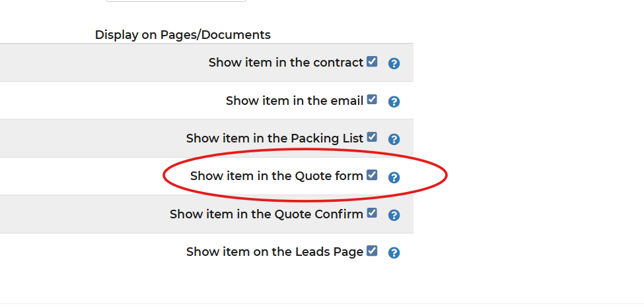The height and width of the screenshot is (308, 644).
Task: Click the 'Show item in the email' label
Action: [294, 101]
